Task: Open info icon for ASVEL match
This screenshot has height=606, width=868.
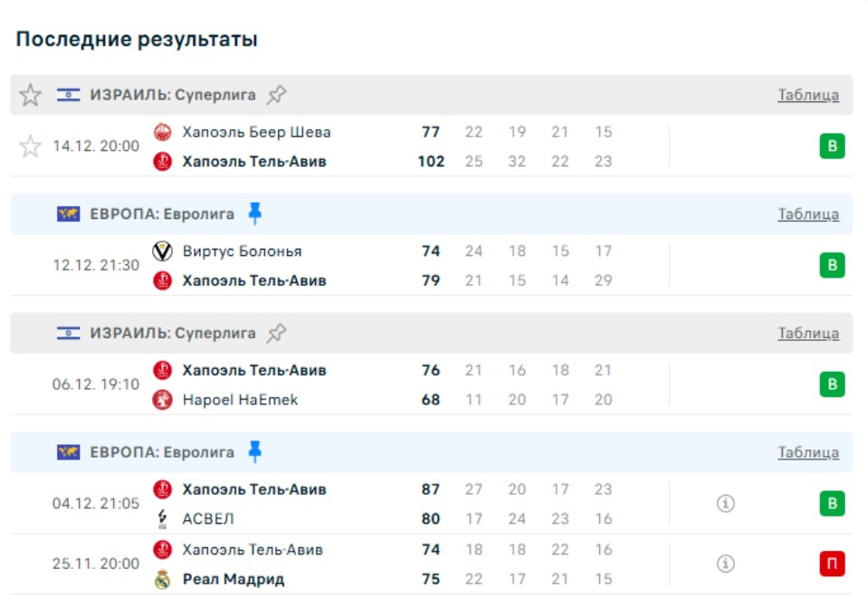Action: tap(724, 504)
